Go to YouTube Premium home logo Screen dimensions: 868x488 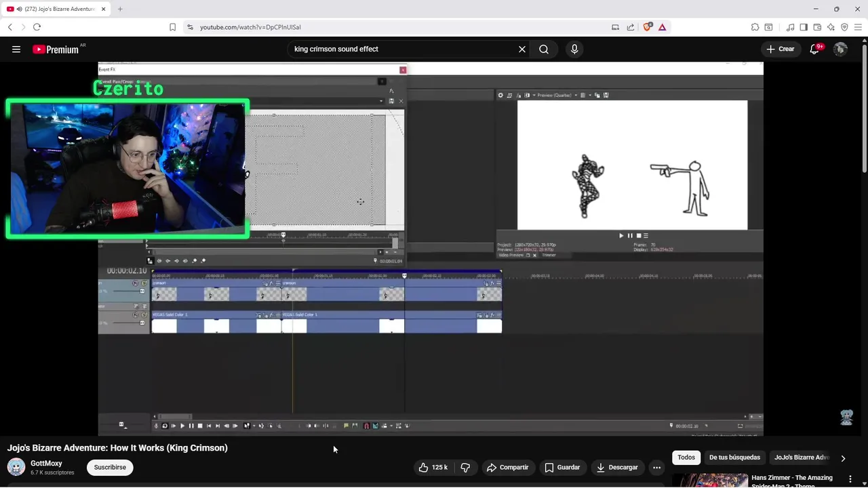pyautogui.click(x=56, y=49)
